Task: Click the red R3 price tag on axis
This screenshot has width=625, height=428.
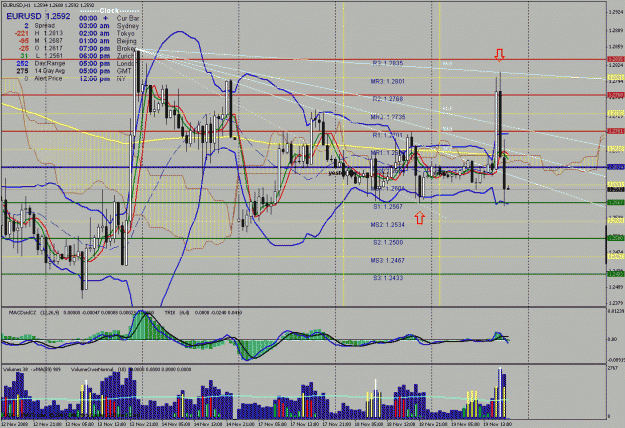Action: (x=615, y=59)
